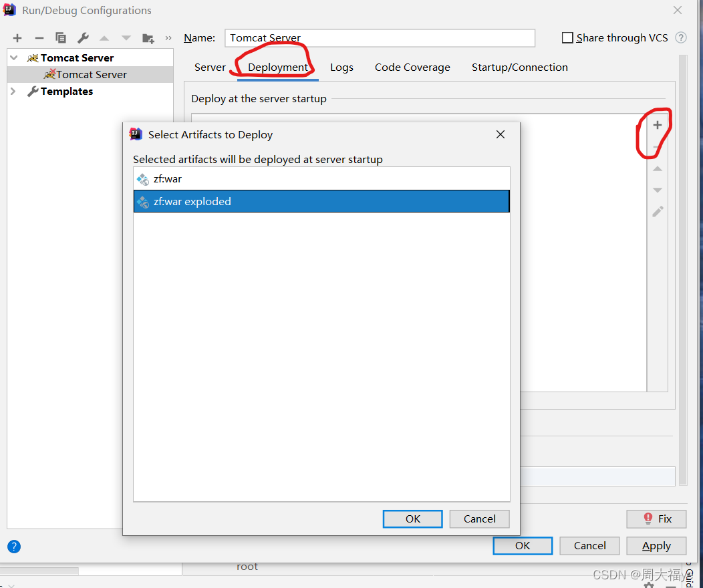Switch to the Startup/Connection tab
The image size is (703, 588).
[520, 67]
